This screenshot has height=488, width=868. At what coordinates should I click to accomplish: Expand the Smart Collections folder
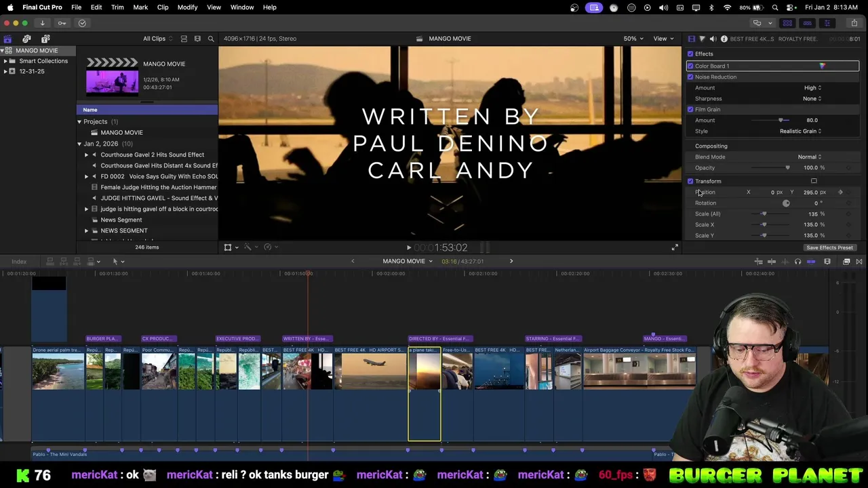click(5, 61)
